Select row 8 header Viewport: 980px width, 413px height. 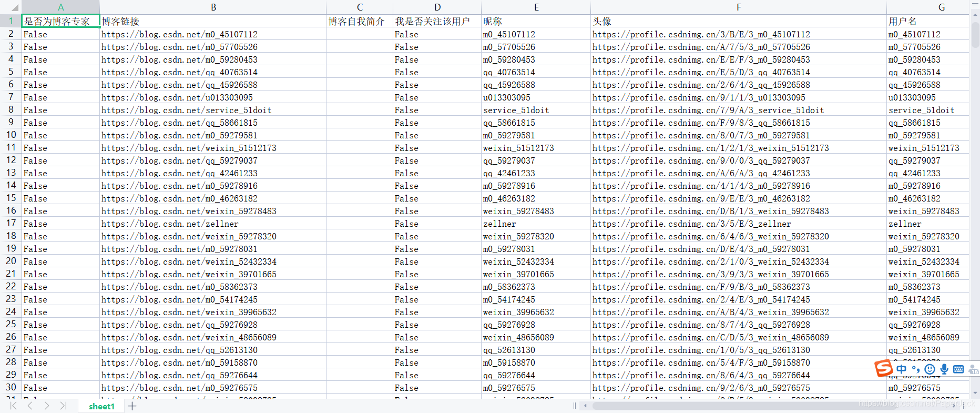11,109
